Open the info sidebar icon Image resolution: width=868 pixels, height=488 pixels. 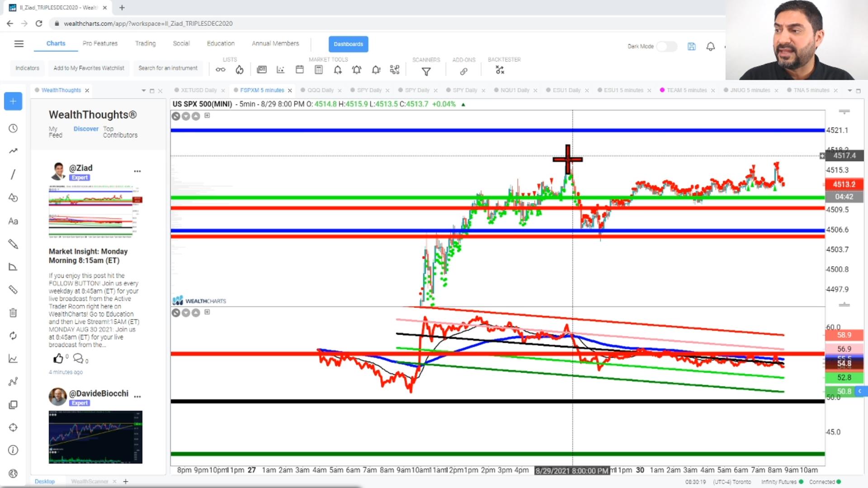[13, 450]
